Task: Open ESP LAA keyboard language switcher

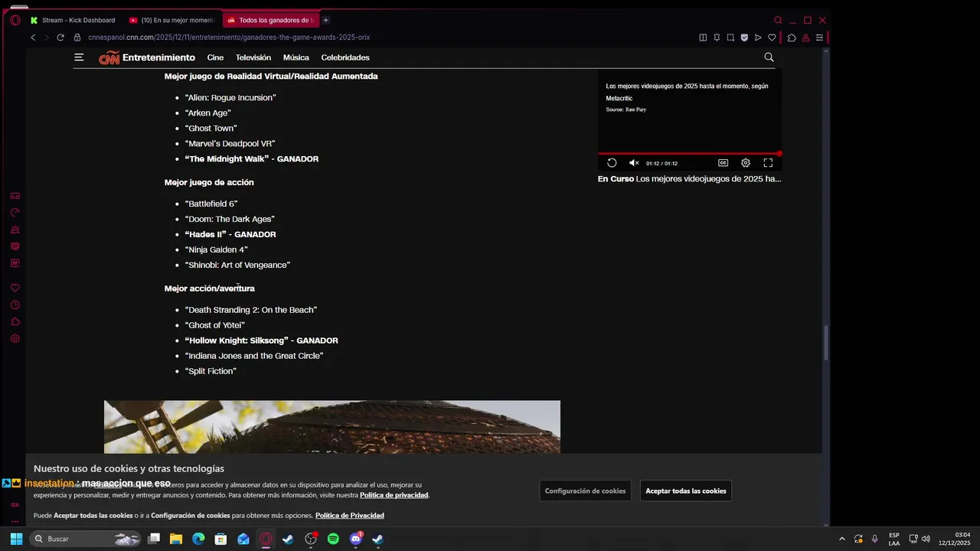Action: [894, 539]
